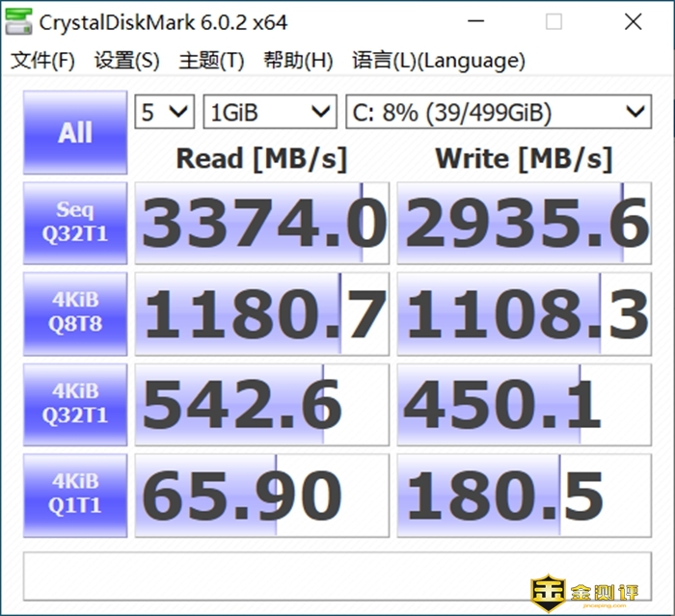Start the Seq Q32T1 benchmark
The width and height of the screenshot is (675, 616).
(x=75, y=224)
